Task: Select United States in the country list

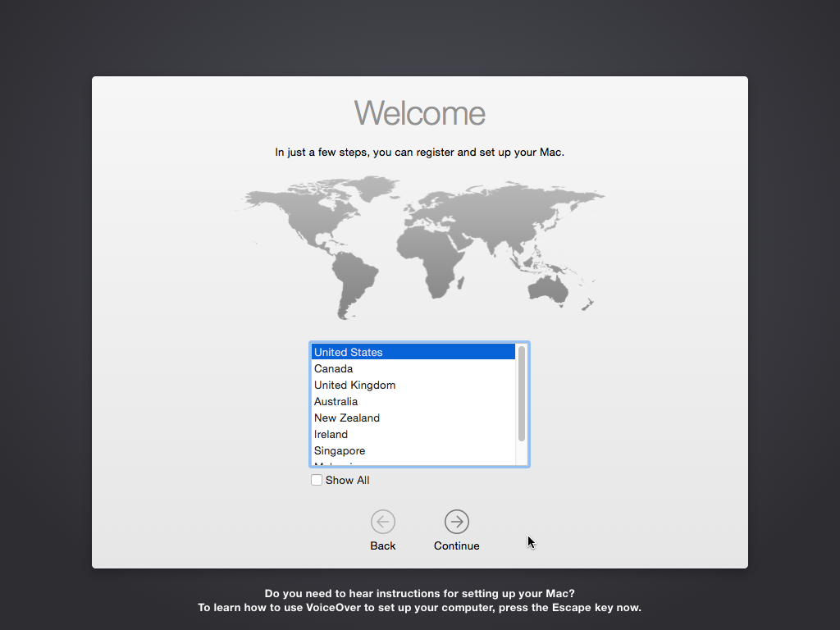Action: click(x=349, y=352)
